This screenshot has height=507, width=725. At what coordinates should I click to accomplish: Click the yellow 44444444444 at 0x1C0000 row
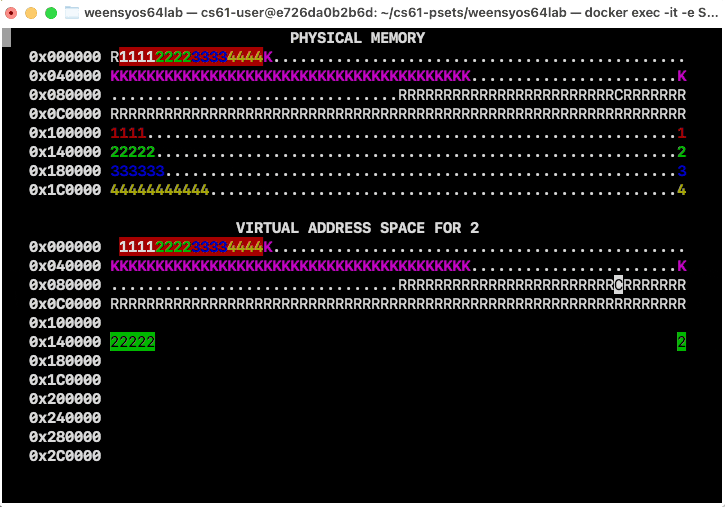coord(159,190)
